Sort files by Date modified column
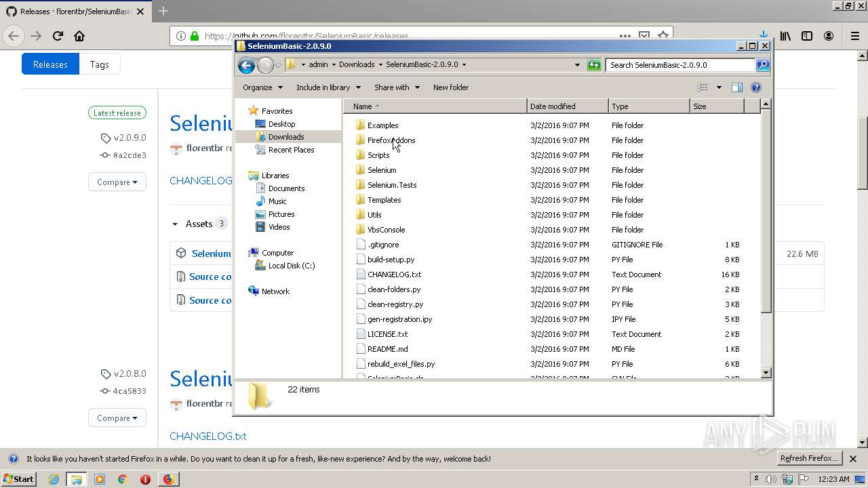 568,106
